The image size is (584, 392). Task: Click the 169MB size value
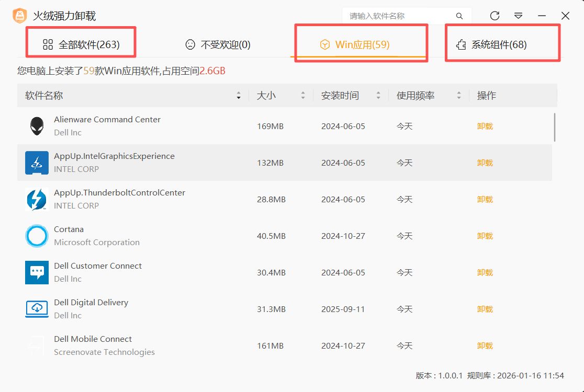271,126
